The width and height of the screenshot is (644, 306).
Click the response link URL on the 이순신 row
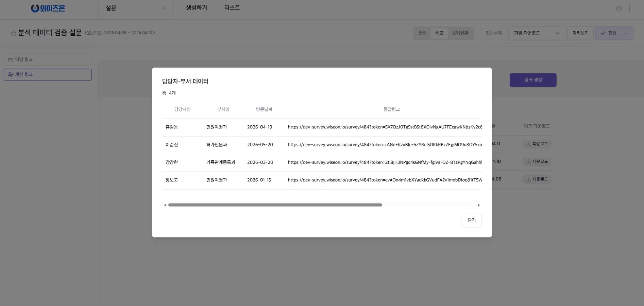click(x=384, y=144)
